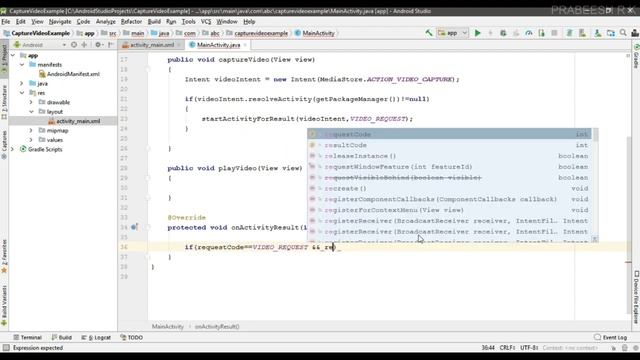The height and width of the screenshot is (360, 640).
Task: Expand the values folder
Action: [31, 140]
